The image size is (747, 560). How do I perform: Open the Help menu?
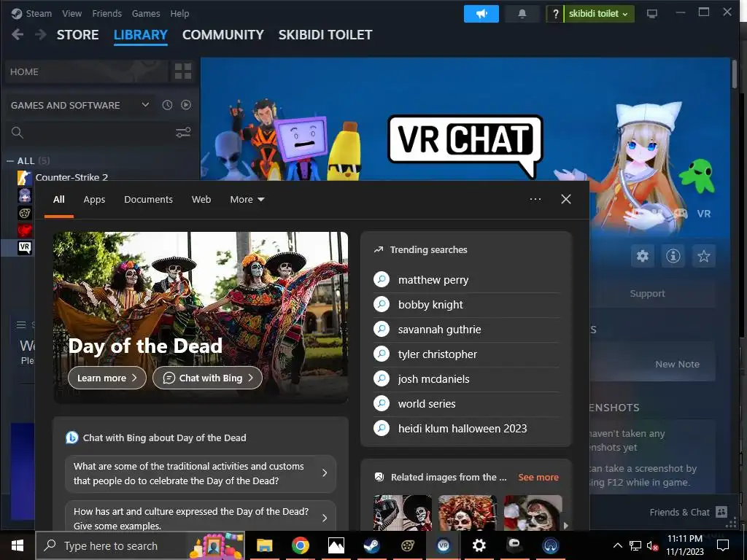[179, 14]
